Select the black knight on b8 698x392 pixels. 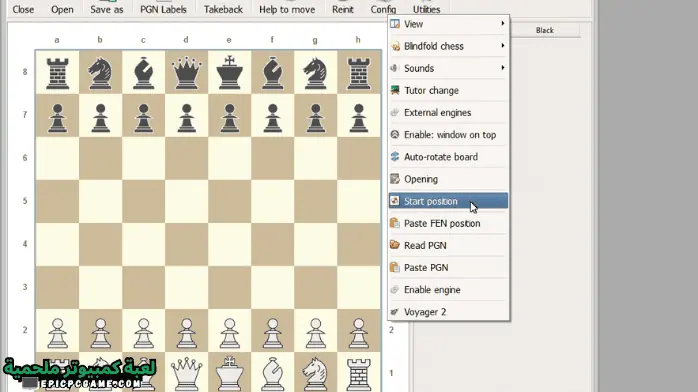pyautogui.click(x=100, y=72)
